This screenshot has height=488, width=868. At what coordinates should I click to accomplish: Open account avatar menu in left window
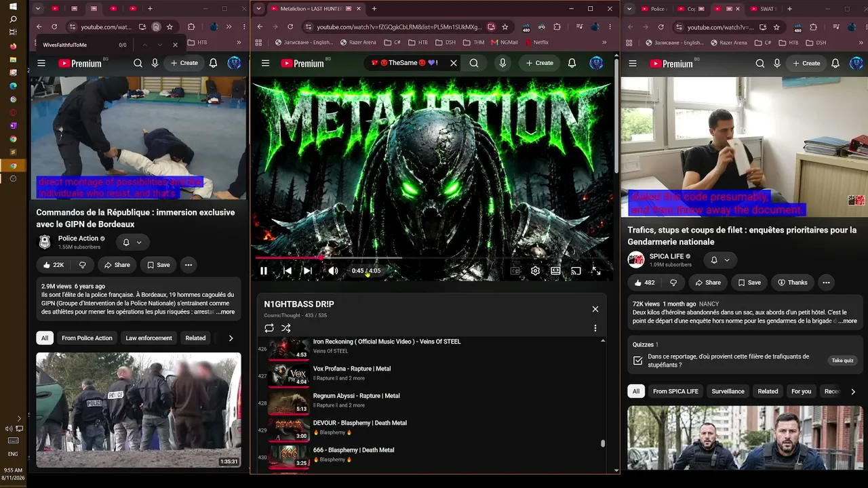pos(234,63)
